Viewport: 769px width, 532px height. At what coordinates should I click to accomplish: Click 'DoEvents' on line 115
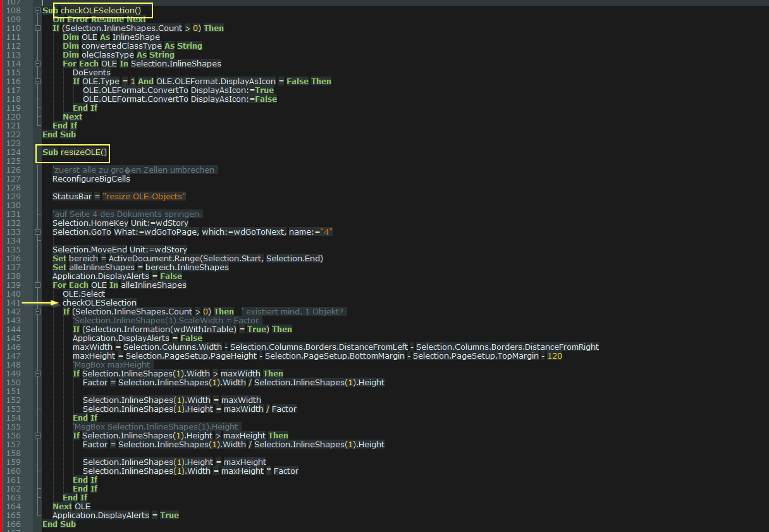click(x=92, y=73)
